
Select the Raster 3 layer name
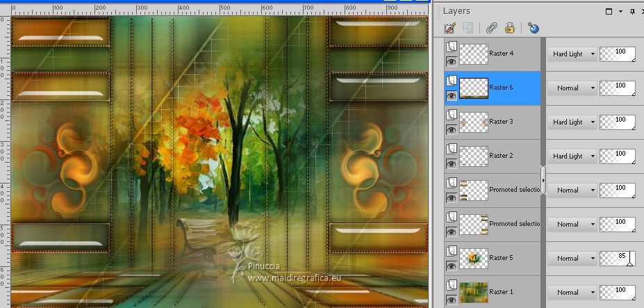(x=501, y=122)
